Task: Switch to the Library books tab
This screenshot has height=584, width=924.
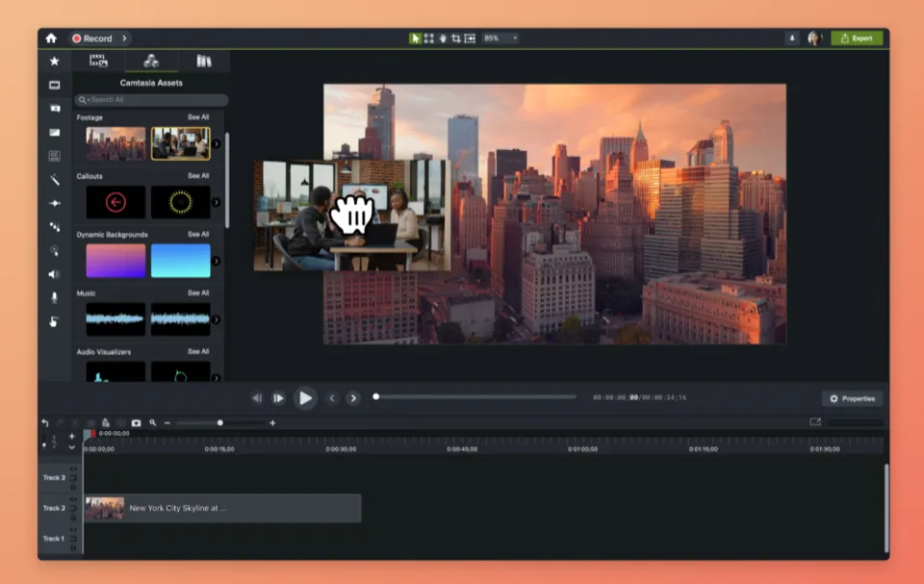Action: click(x=204, y=61)
